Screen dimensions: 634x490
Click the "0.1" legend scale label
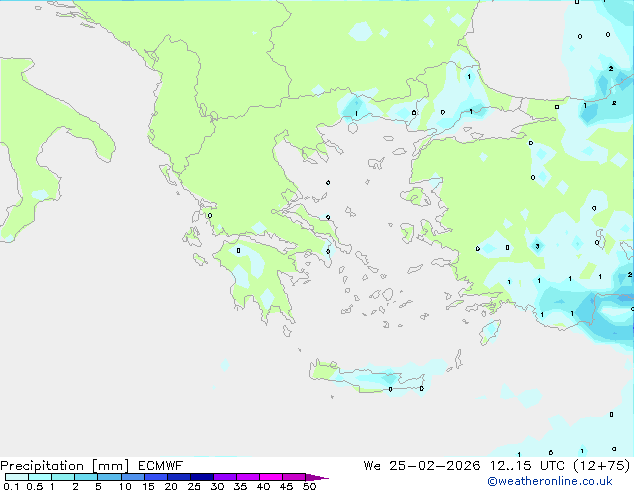[11, 486]
